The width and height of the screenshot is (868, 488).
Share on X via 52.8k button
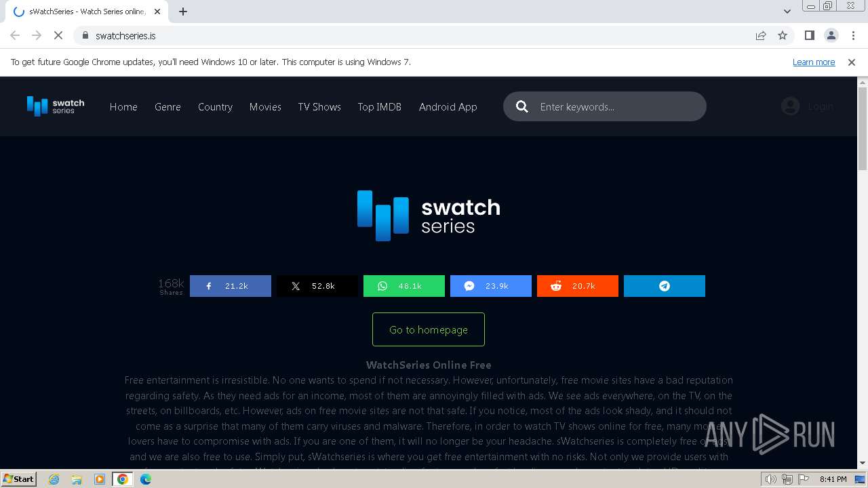pyautogui.click(x=317, y=286)
